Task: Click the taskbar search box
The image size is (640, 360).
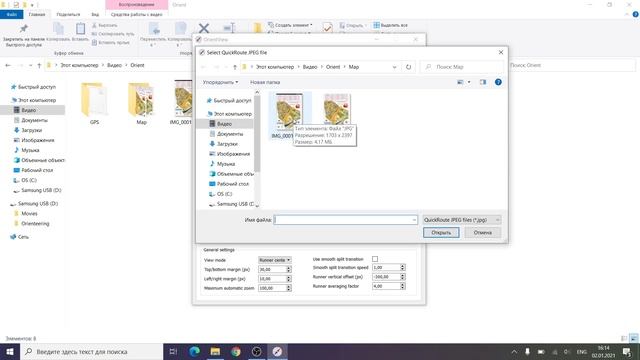Action: click(91, 351)
